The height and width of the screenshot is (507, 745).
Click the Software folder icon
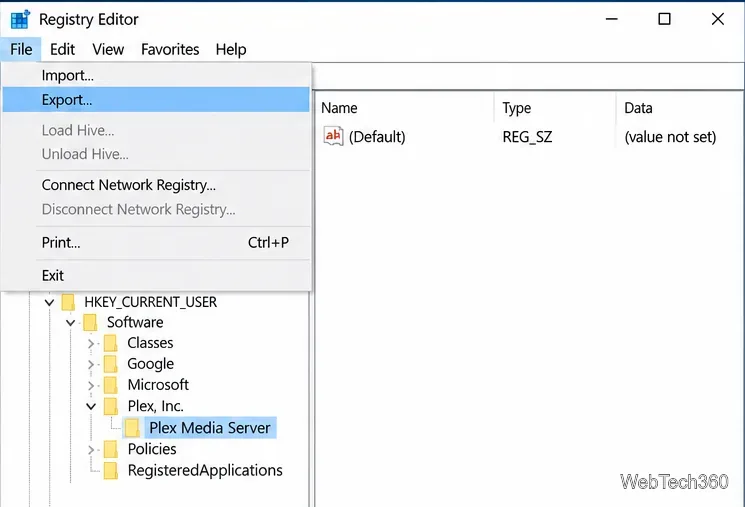[x=90, y=323]
